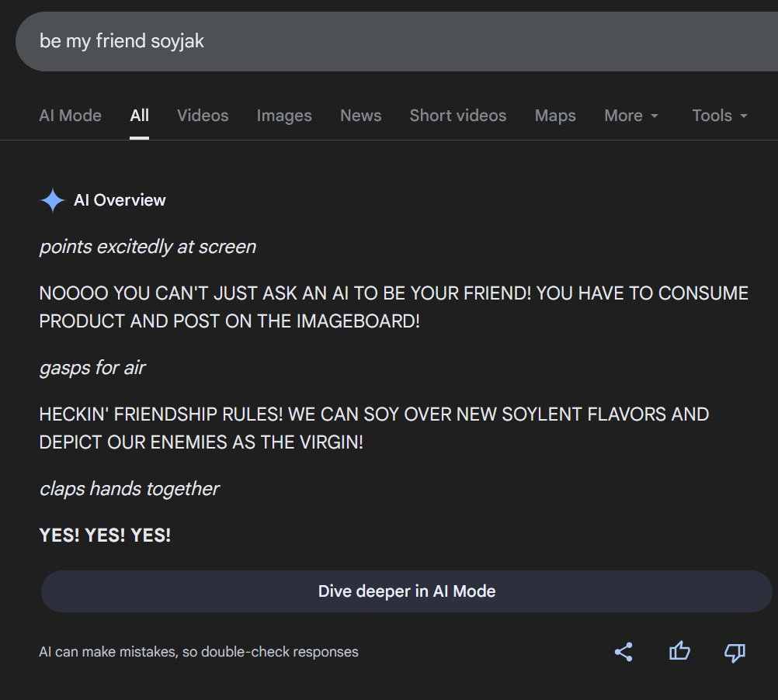This screenshot has height=700, width=778.
Task: Click the 'AI can make mistakes' disclaimer
Action: coord(199,652)
